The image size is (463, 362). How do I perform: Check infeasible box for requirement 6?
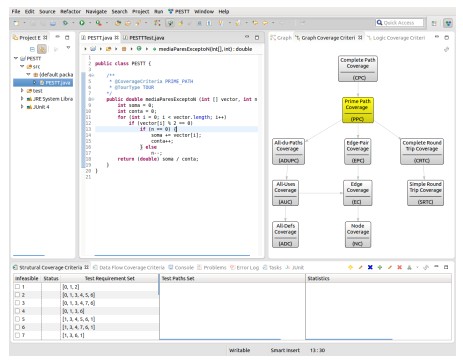click(17, 327)
